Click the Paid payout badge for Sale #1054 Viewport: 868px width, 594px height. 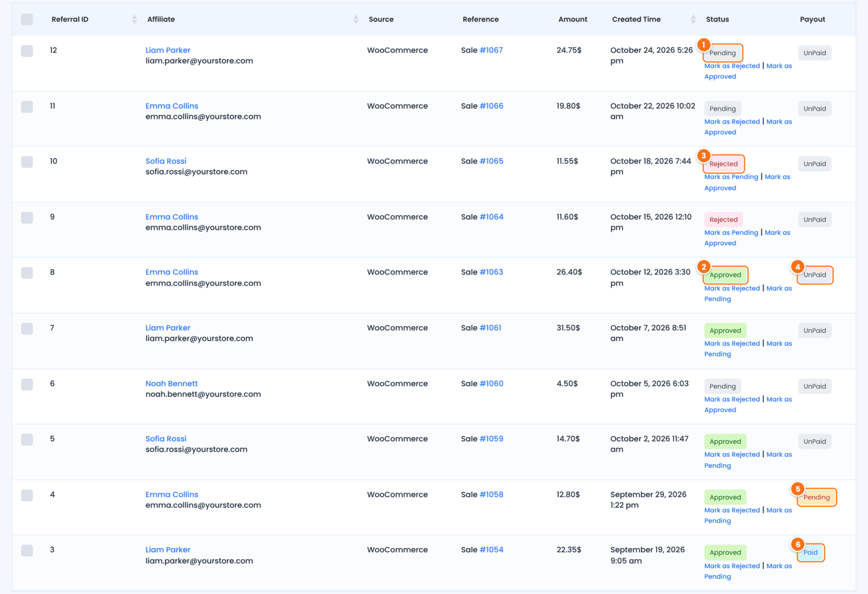tap(811, 552)
